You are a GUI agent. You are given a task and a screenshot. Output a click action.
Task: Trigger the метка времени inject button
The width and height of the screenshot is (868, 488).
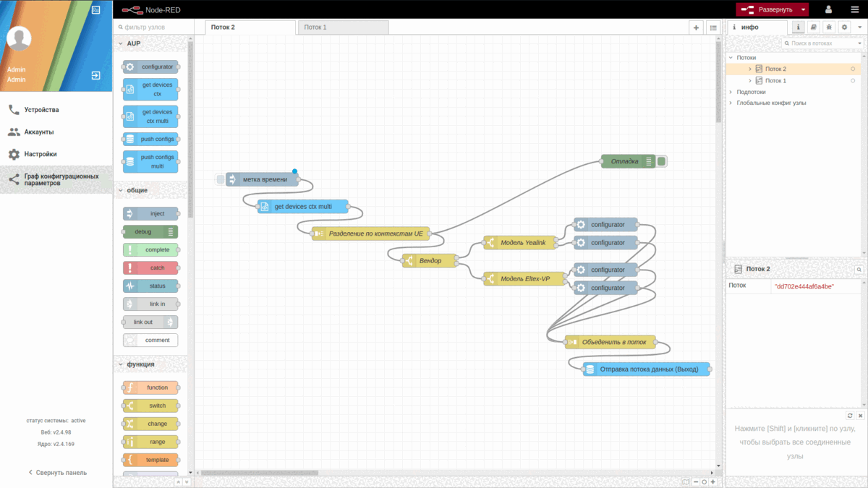tap(221, 179)
